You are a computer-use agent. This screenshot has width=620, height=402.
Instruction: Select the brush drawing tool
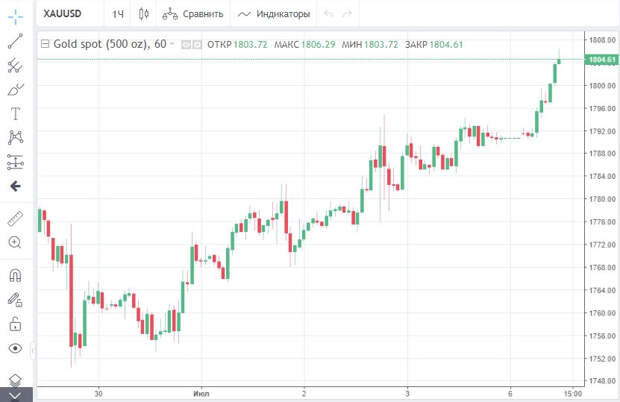pos(15,90)
